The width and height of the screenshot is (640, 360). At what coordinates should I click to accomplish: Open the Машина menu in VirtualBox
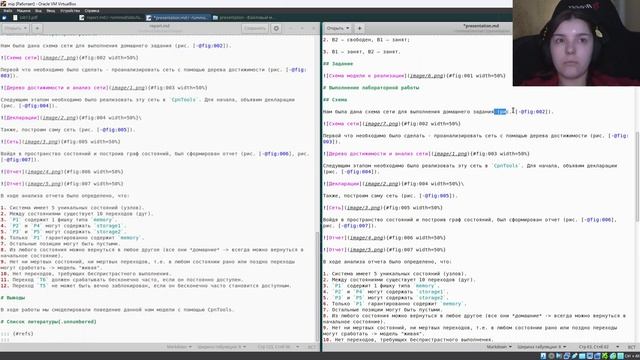(24, 11)
